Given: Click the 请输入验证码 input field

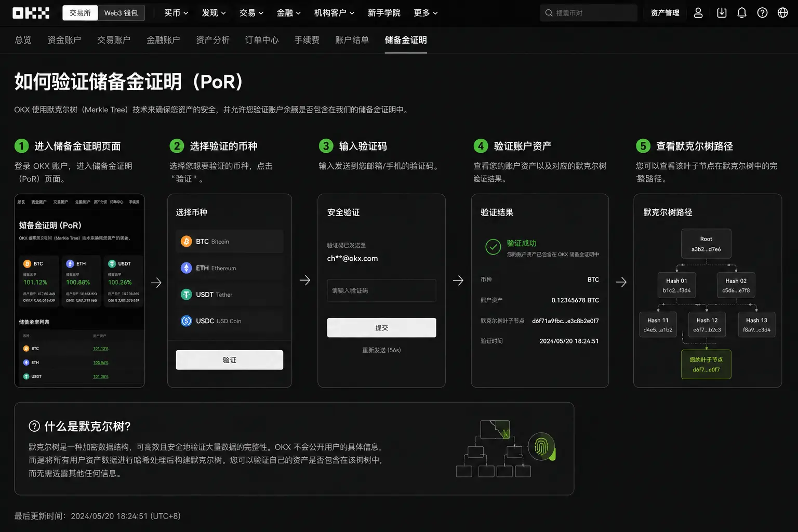Looking at the screenshot, I should pos(381,290).
